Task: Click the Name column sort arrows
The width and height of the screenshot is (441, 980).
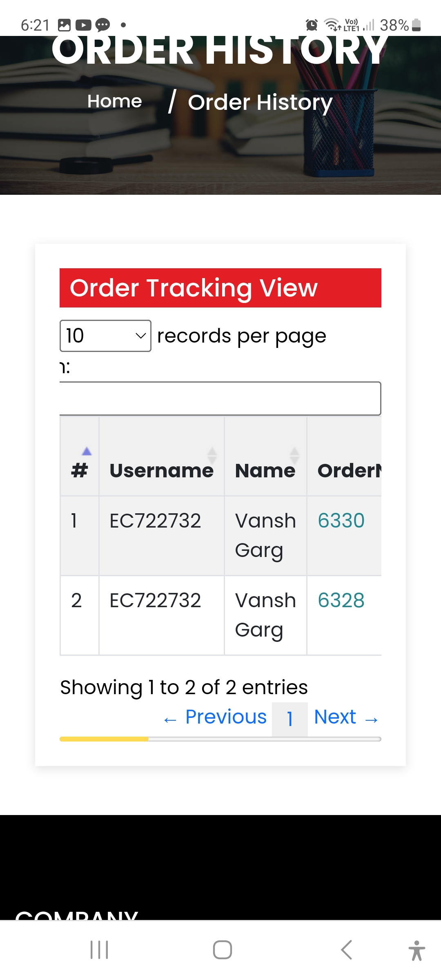Action: (x=294, y=455)
